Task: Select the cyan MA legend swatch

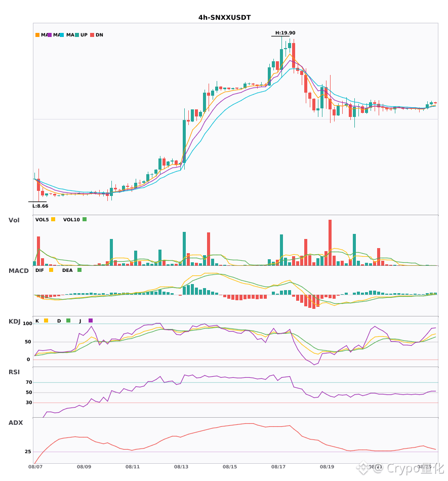Action: coord(62,35)
